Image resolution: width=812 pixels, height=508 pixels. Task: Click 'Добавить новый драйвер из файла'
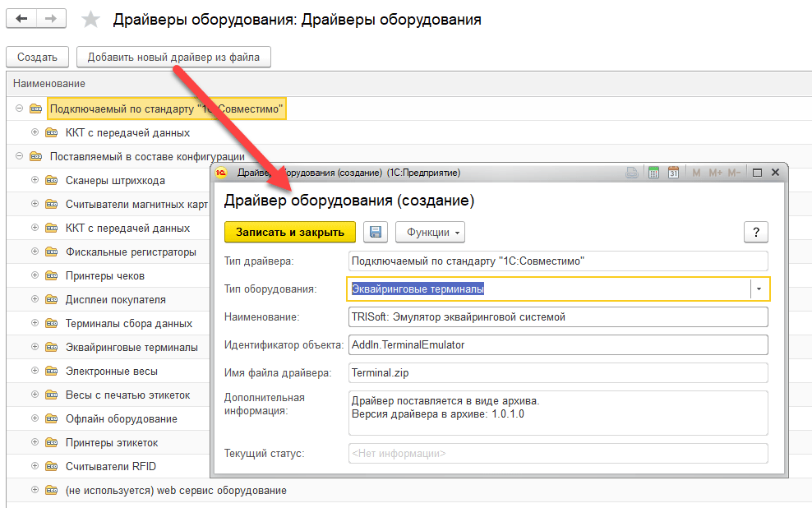coord(173,57)
